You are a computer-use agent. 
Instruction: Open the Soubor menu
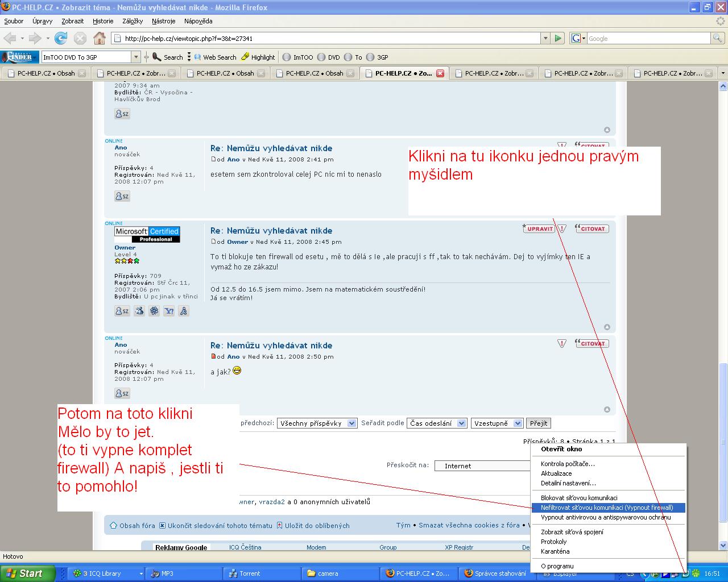click(x=14, y=21)
